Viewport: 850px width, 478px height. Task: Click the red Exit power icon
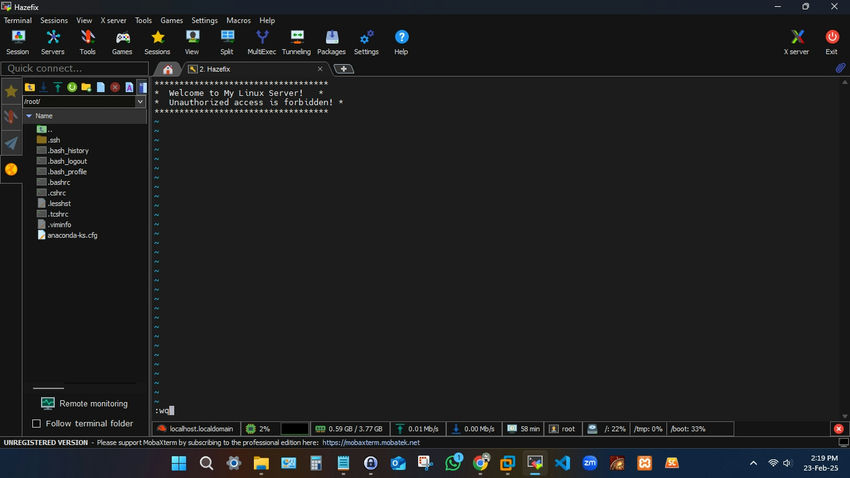click(x=832, y=42)
